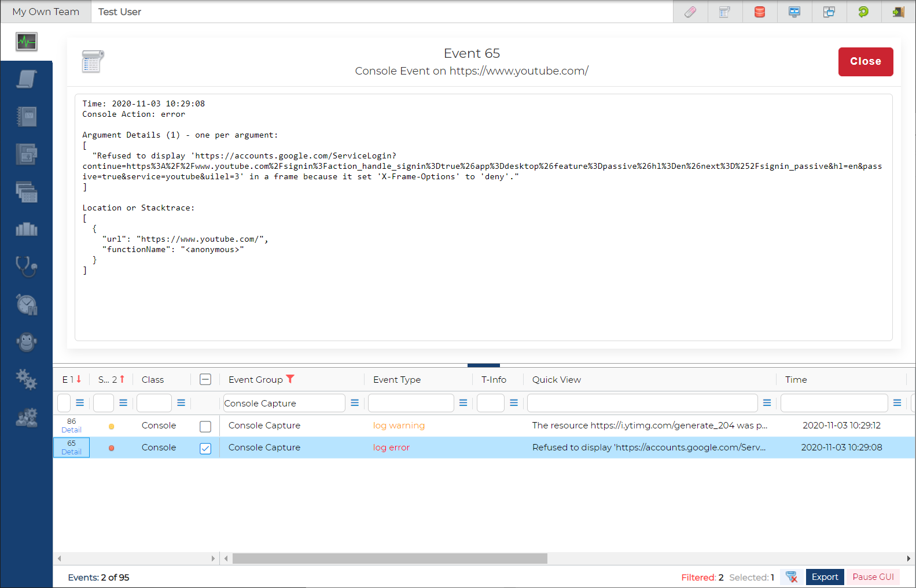Click 'log error' event type cell
The image size is (916, 588).
pos(391,448)
